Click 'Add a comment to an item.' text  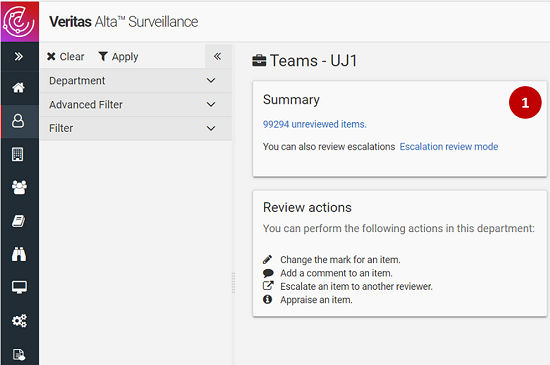pos(336,273)
